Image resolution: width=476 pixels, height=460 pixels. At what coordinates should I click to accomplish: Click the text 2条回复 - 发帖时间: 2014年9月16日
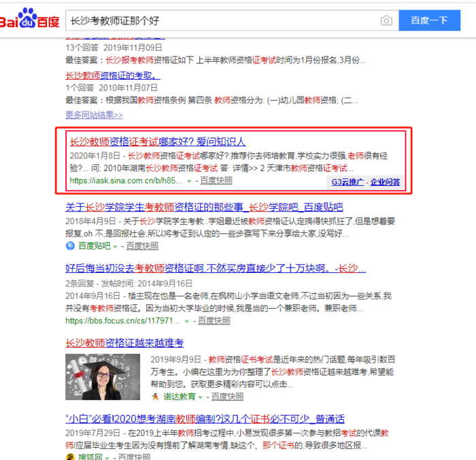pyautogui.click(x=129, y=283)
